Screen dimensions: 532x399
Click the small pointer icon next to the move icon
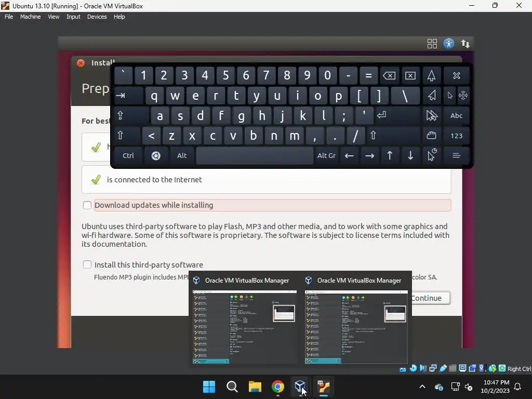click(450, 96)
